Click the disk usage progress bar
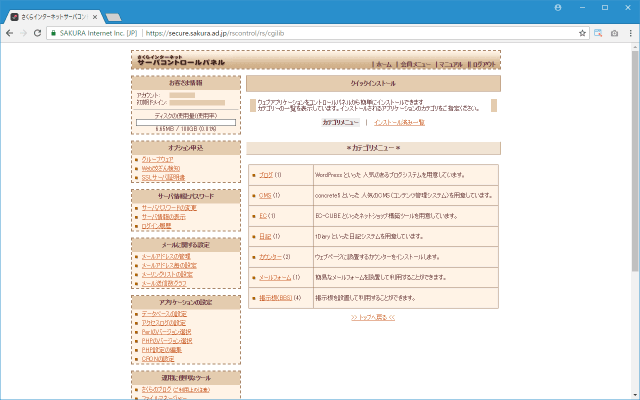Screen dimensions: 640x400 (x=186, y=122)
